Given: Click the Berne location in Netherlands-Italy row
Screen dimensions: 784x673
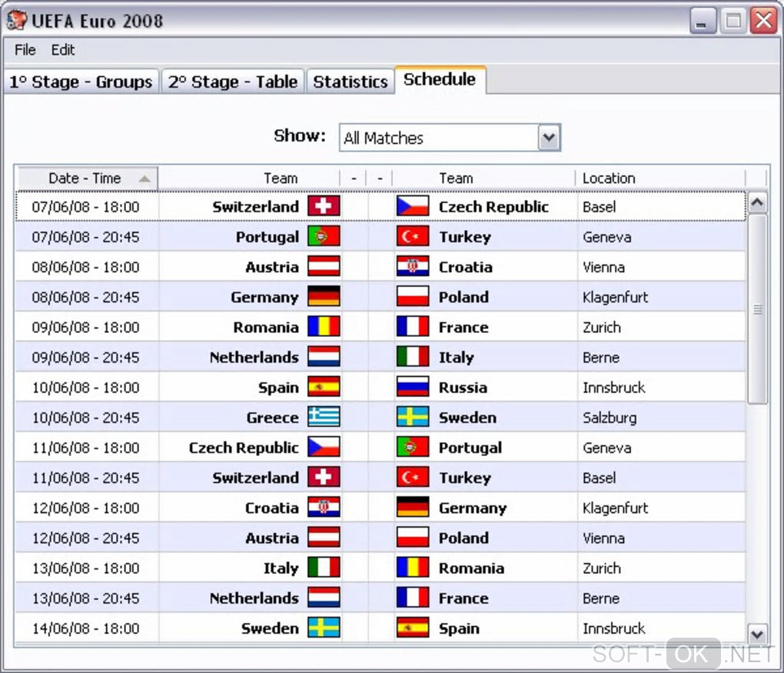Looking at the screenshot, I should tap(600, 357).
